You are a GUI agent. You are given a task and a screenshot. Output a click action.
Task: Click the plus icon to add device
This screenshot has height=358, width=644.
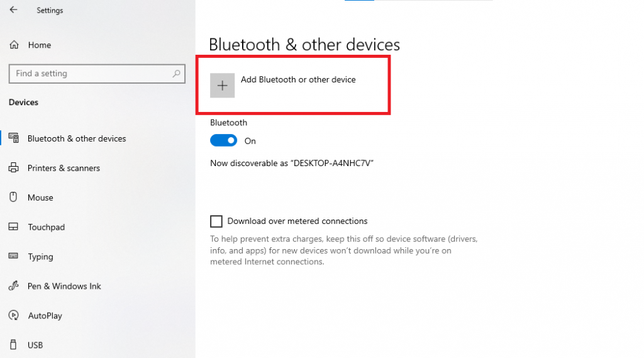[222, 86]
